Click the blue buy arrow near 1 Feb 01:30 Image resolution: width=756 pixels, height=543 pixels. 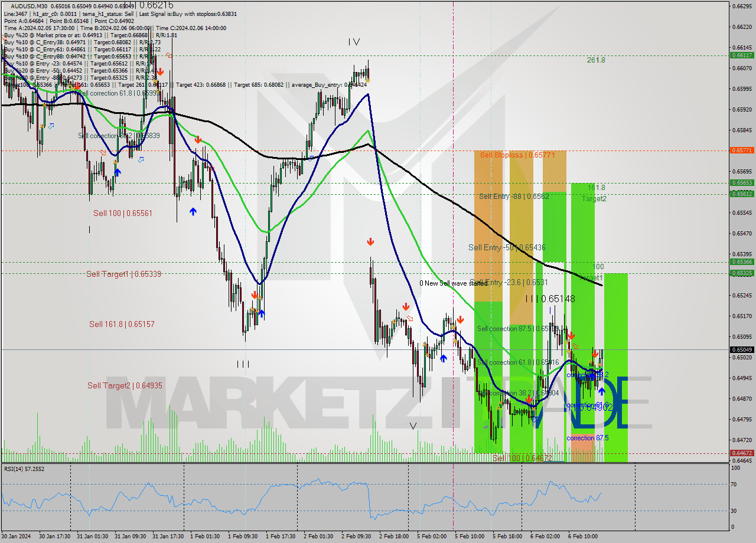(193, 211)
